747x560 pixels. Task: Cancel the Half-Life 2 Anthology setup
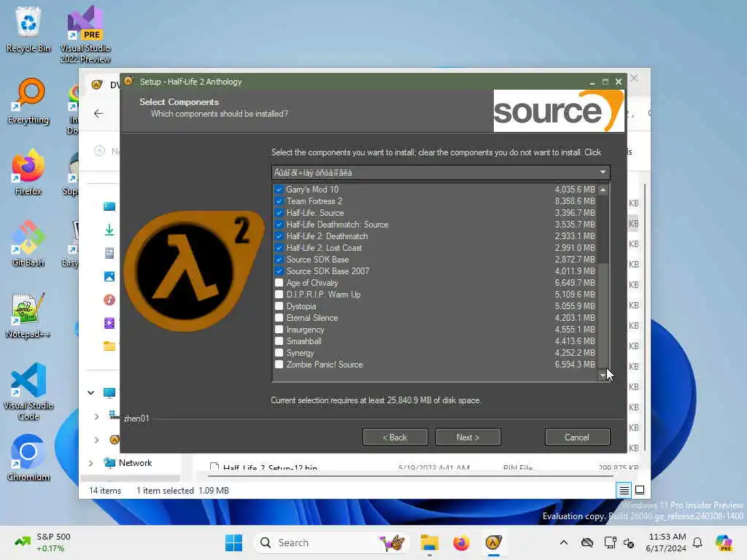pos(577,437)
